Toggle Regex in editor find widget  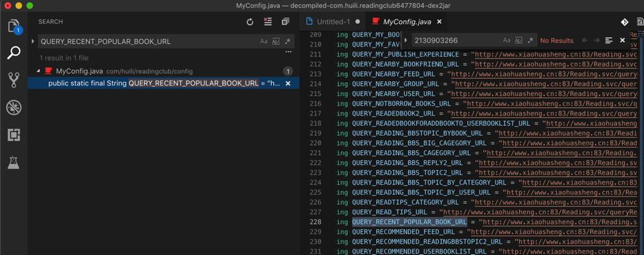(x=531, y=40)
